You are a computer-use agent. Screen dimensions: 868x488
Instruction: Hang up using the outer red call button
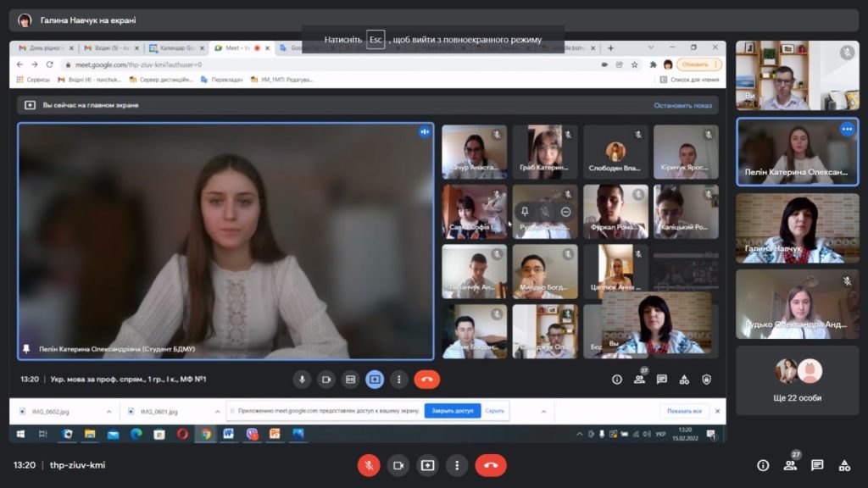[x=491, y=465]
